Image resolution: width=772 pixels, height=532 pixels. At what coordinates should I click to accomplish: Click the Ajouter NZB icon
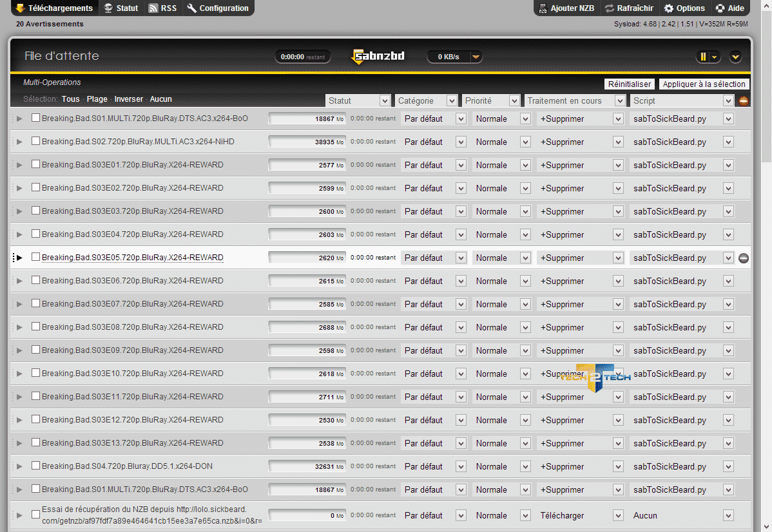pos(543,8)
